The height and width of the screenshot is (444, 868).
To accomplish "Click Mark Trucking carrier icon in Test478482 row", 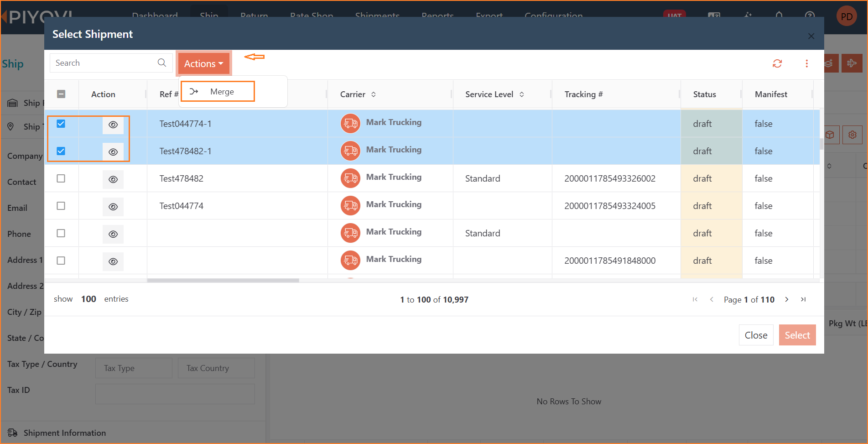I will pyautogui.click(x=350, y=178).
